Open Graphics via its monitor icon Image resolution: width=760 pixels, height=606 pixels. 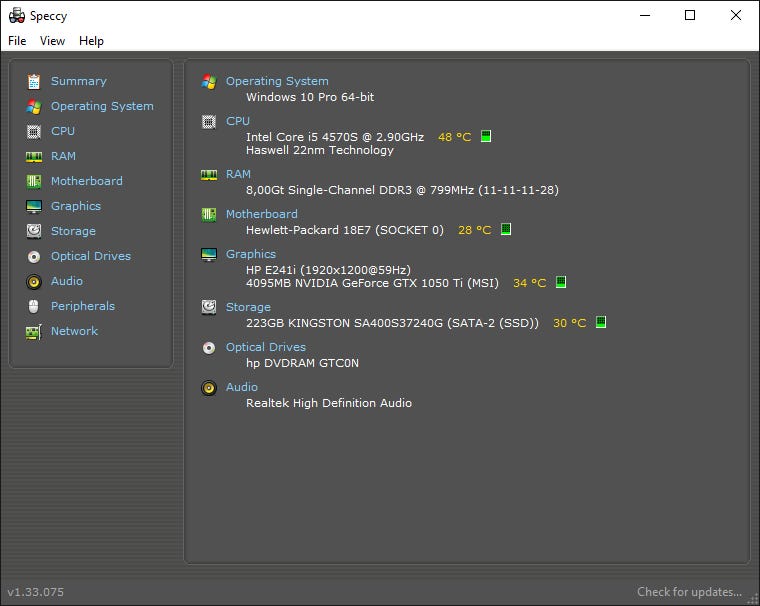point(34,206)
